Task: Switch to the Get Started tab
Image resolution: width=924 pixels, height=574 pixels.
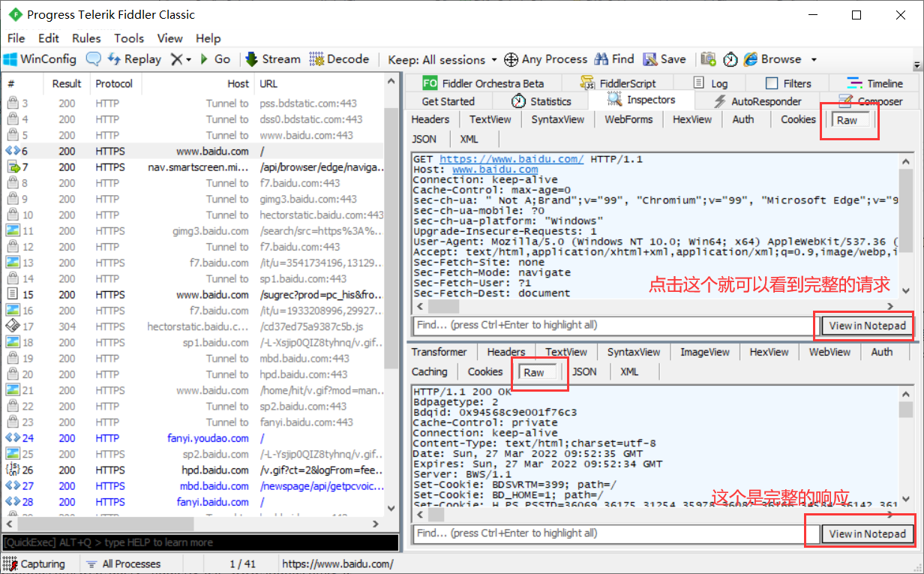Action: tap(448, 101)
